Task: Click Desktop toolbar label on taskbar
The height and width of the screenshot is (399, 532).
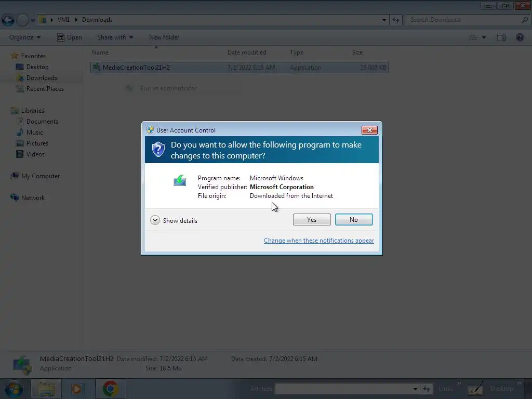Action: pyautogui.click(x=501, y=389)
